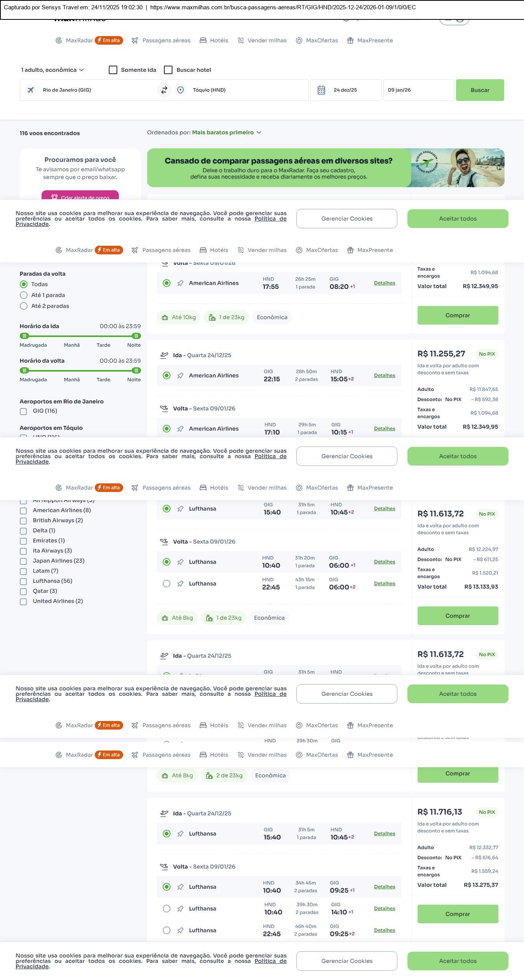This screenshot has width=524, height=980.
Task: Open 'Vender milhas' in the top navigation
Action: click(x=262, y=40)
